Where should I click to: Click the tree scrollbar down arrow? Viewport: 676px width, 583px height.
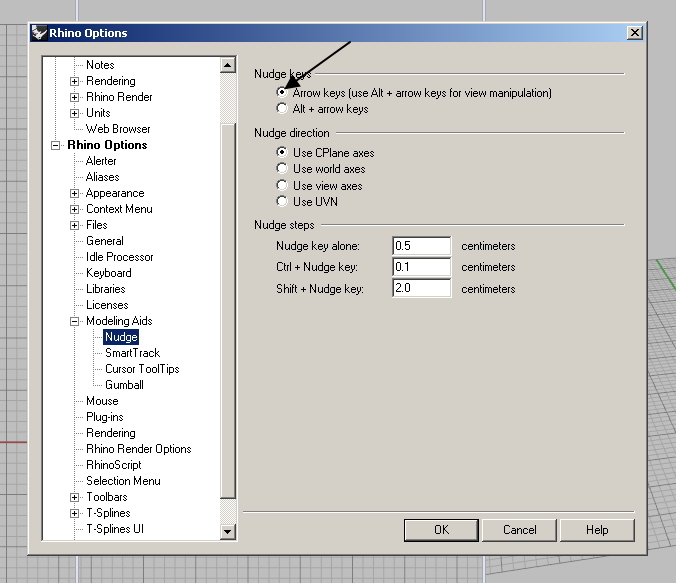228,531
